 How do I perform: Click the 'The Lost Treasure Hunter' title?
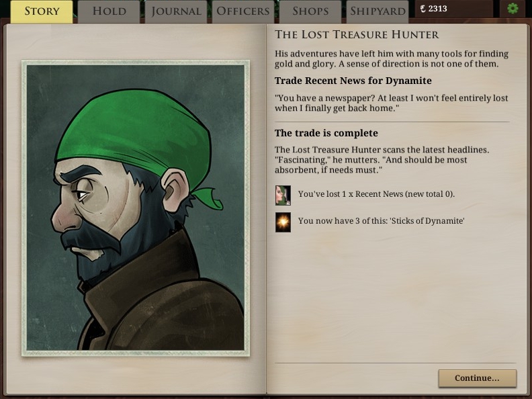357,35
